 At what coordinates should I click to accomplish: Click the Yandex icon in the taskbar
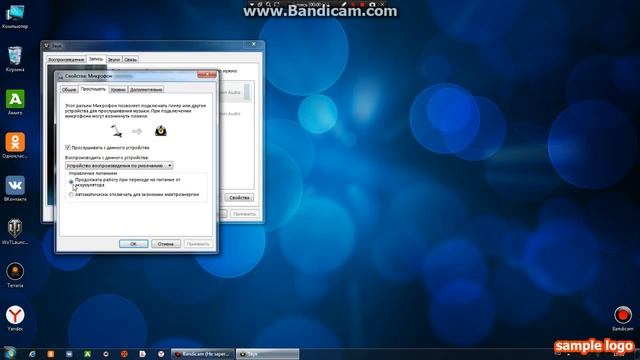(161, 354)
